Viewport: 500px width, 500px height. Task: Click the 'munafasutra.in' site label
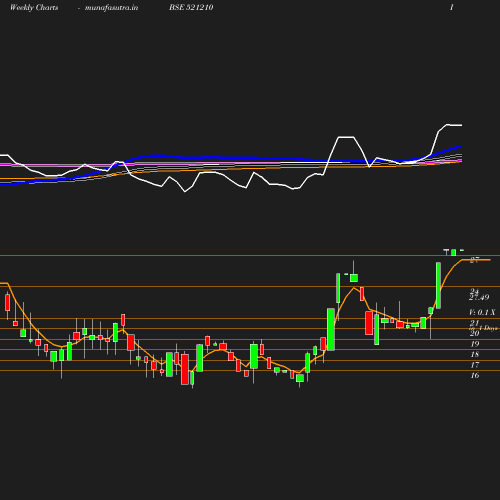click(111, 8)
